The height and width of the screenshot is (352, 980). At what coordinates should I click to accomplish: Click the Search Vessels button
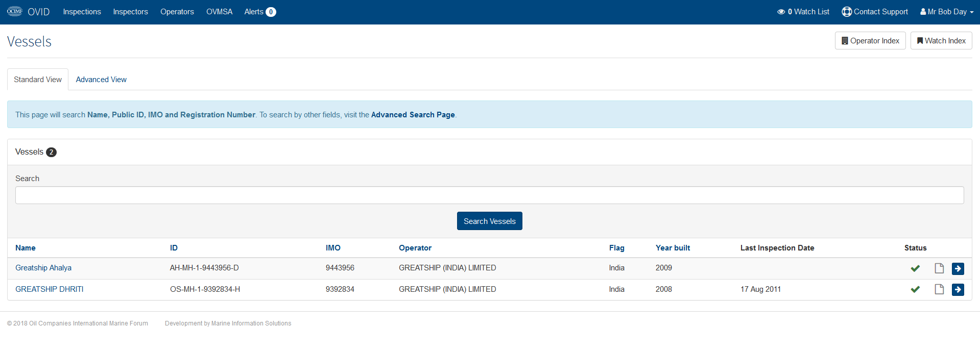coord(490,221)
